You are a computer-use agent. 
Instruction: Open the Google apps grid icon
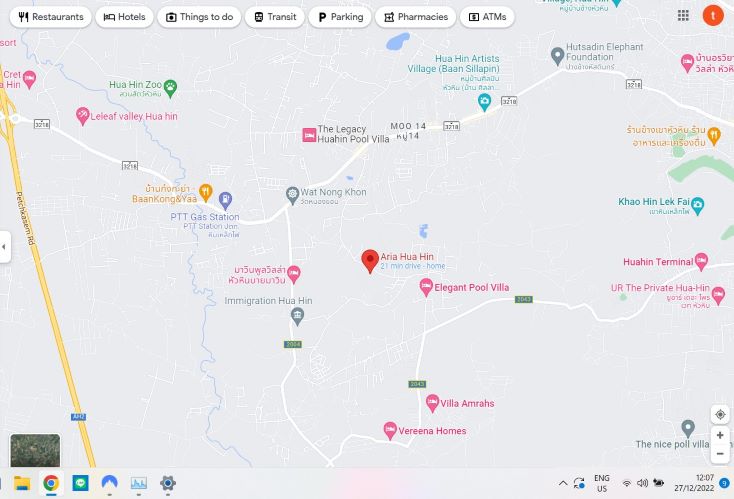683,15
